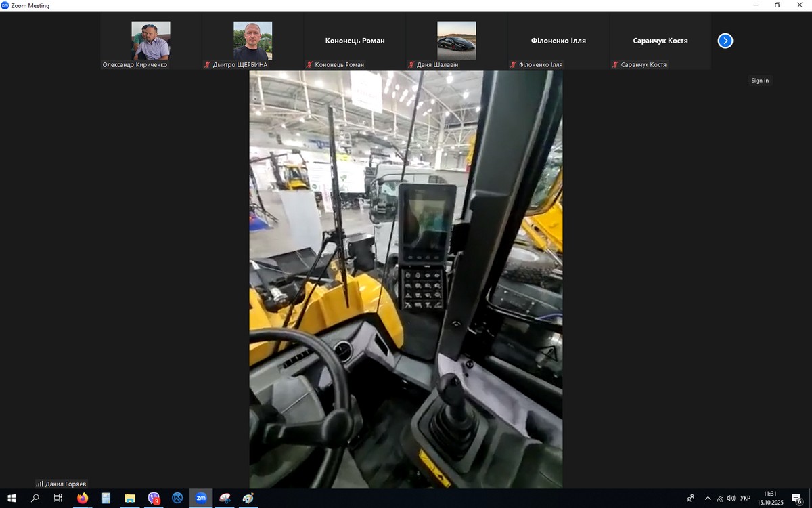
Task: Open Task View on the taskbar
Action: coord(58,498)
